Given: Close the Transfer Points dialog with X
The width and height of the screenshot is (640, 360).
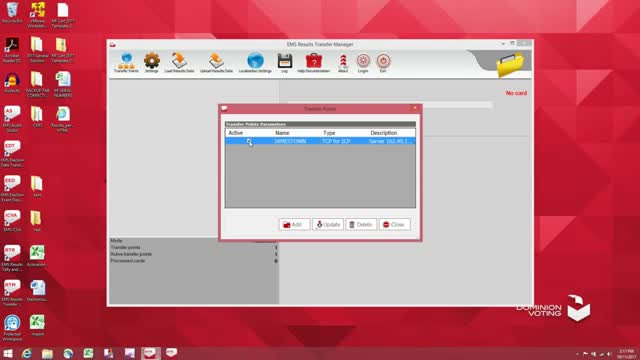Looking at the screenshot, I should pyautogui.click(x=415, y=108).
